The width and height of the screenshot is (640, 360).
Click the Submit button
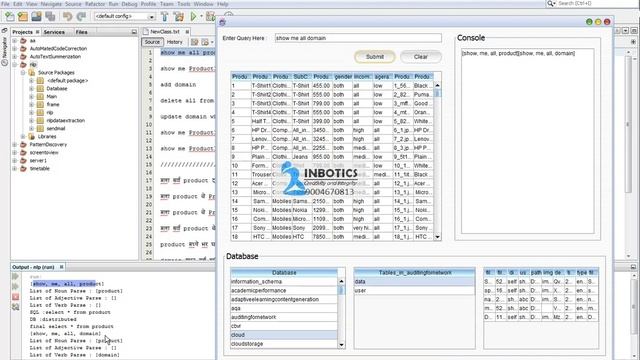(x=375, y=57)
